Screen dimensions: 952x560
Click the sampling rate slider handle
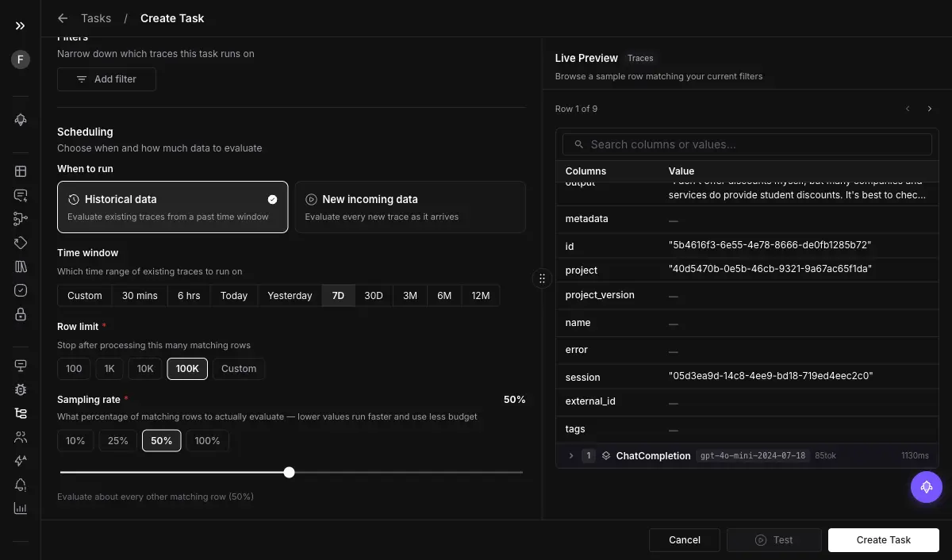tap(290, 473)
